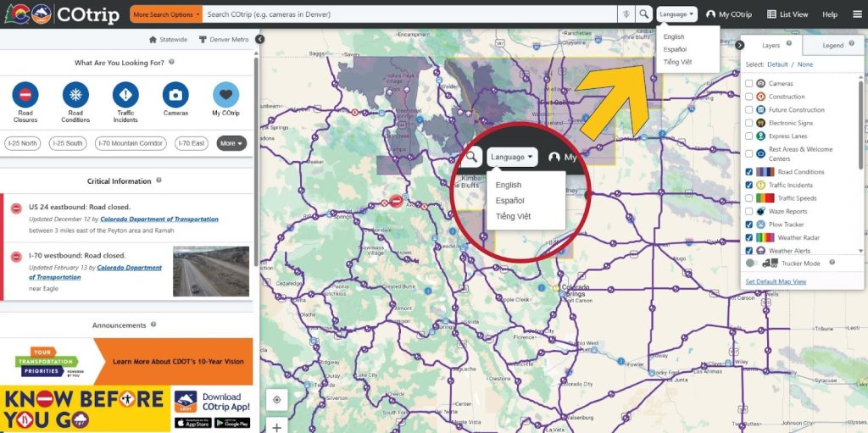This screenshot has height=433, width=868.
Task: Open My COtrip heart icon
Action: [x=225, y=94]
